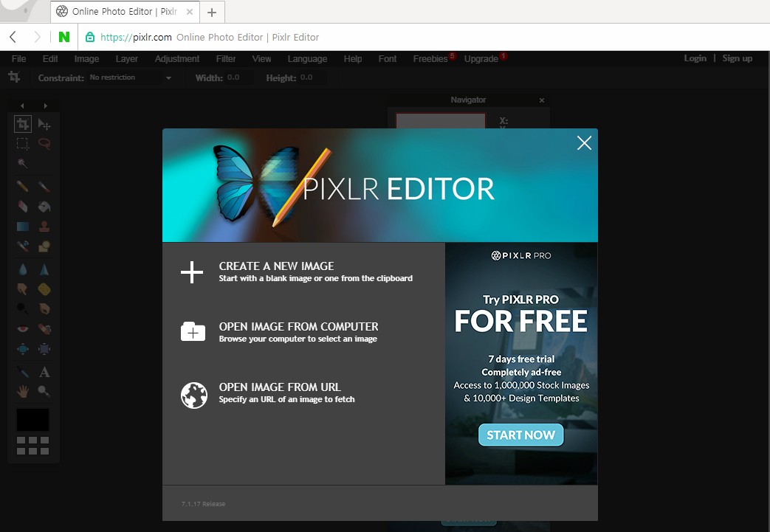Viewport: 770px width, 532px height.
Task: Click the secure lock icon
Action: (x=90, y=37)
